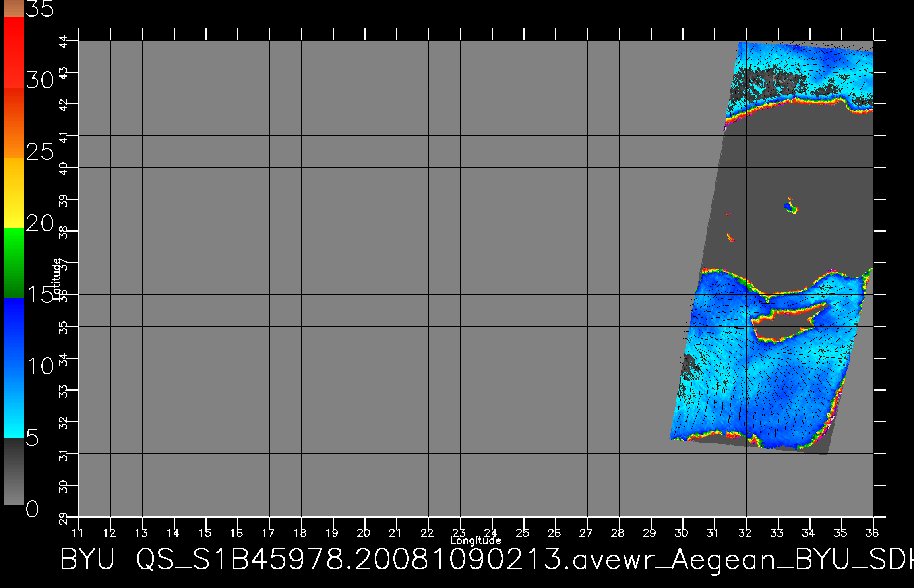
Task: Click longitude tick label "17"
Action: 268,533
